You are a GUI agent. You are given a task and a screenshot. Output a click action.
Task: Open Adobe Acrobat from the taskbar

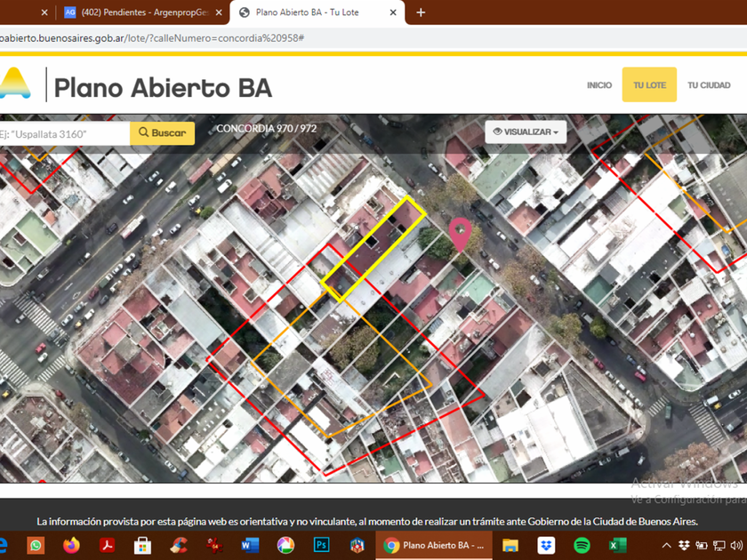[107, 545]
